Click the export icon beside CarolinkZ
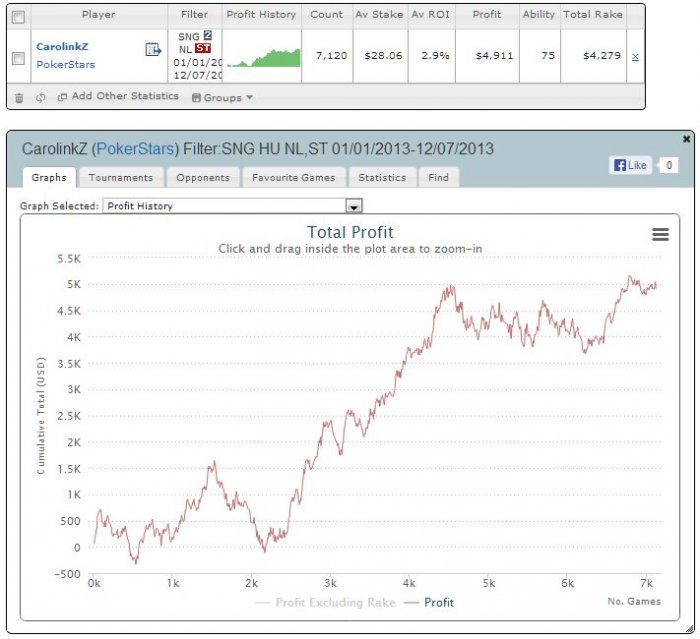 pyautogui.click(x=153, y=49)
